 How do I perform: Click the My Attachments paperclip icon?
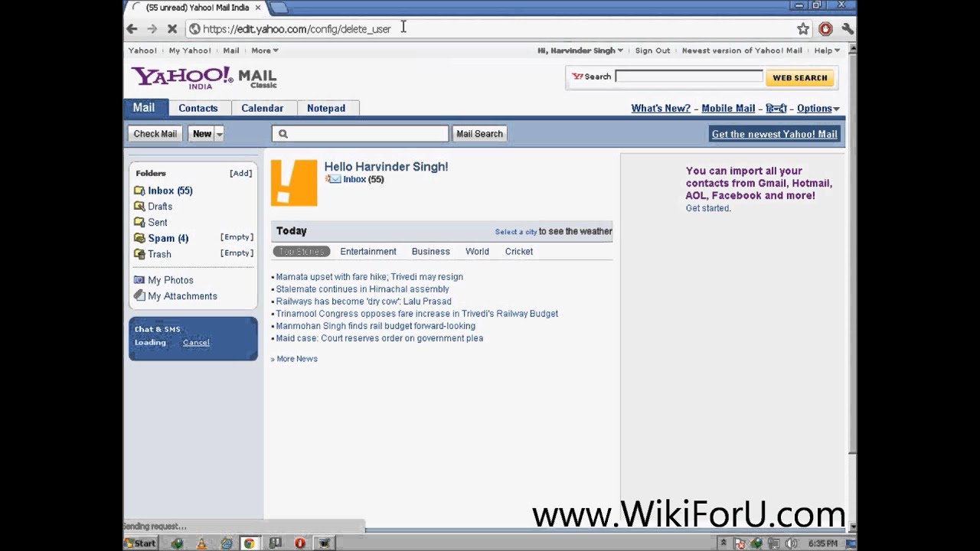tap(139, 296)
